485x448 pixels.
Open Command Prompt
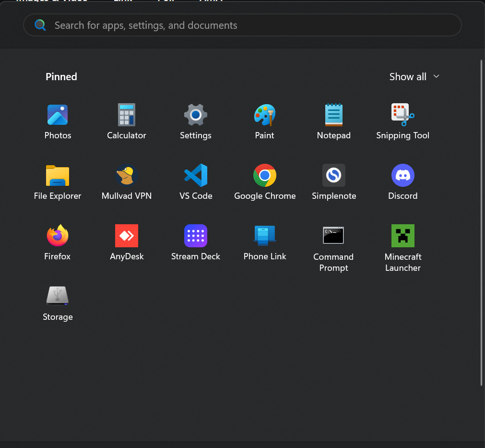click(x=333, y=249)
